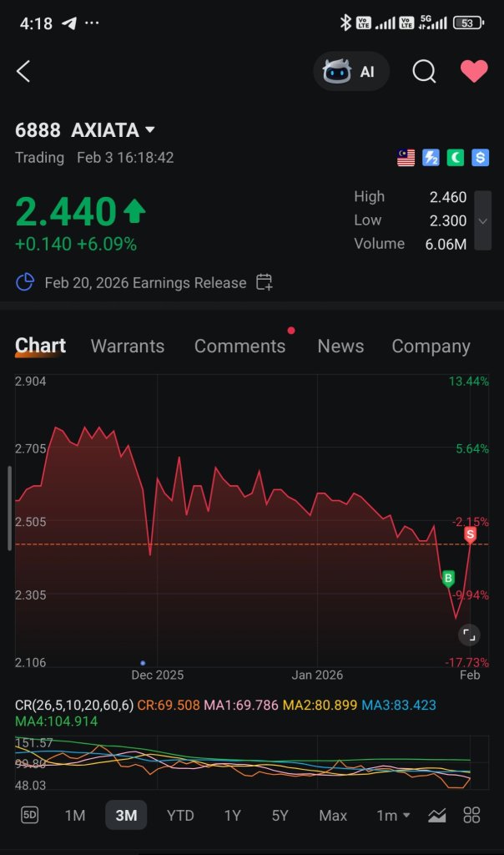
Task: Switch to the Company tab
Action: tap(431, 347)
